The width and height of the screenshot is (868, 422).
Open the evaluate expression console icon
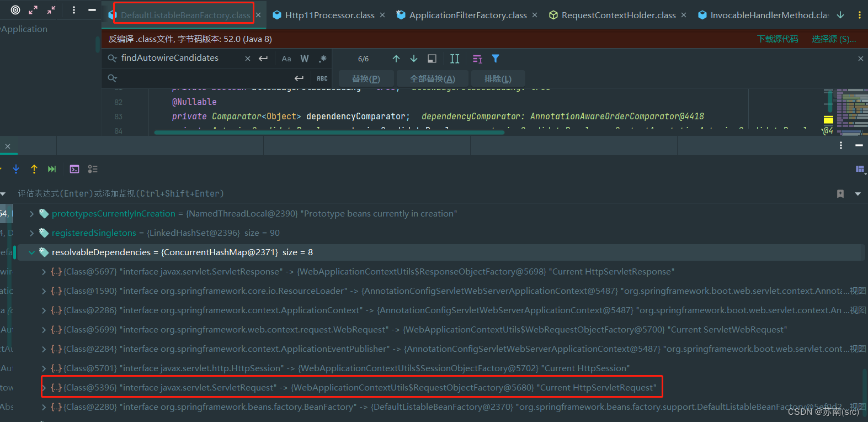[x=74, y=169]
